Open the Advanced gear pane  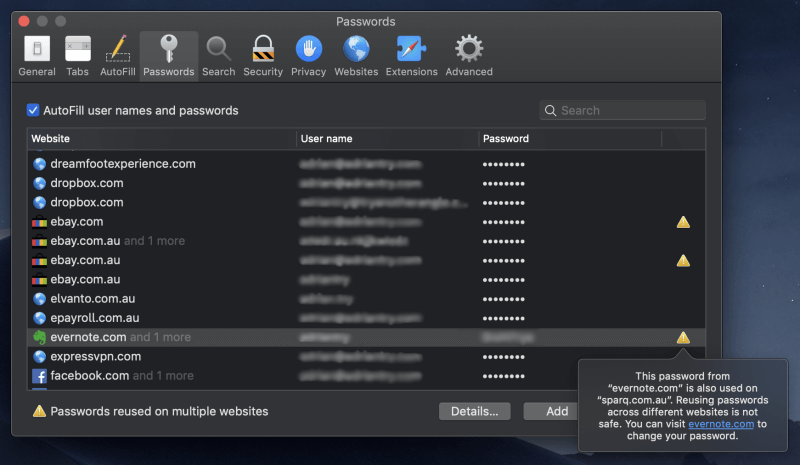[x=469, y=56]
